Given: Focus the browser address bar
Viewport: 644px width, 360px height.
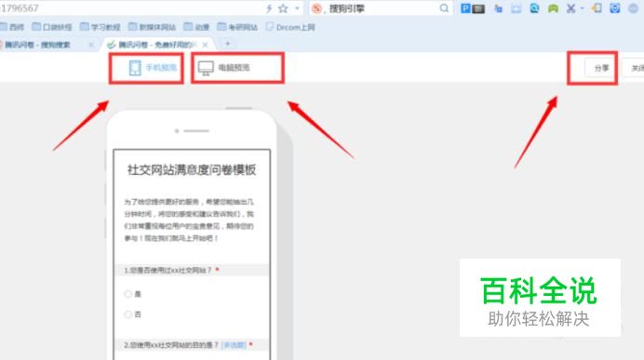Looking at the screenshot, I should (131, 8).
